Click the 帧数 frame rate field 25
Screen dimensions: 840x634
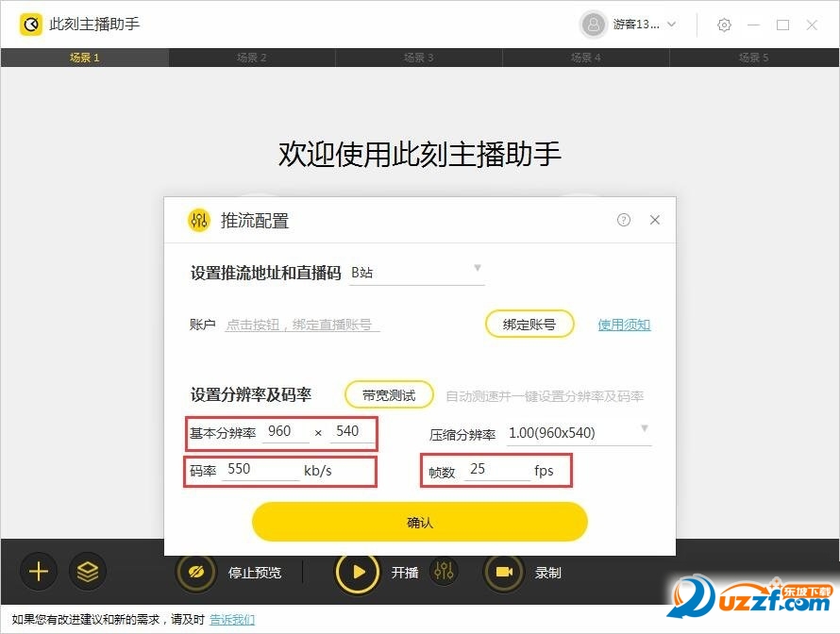coord(496,470)
